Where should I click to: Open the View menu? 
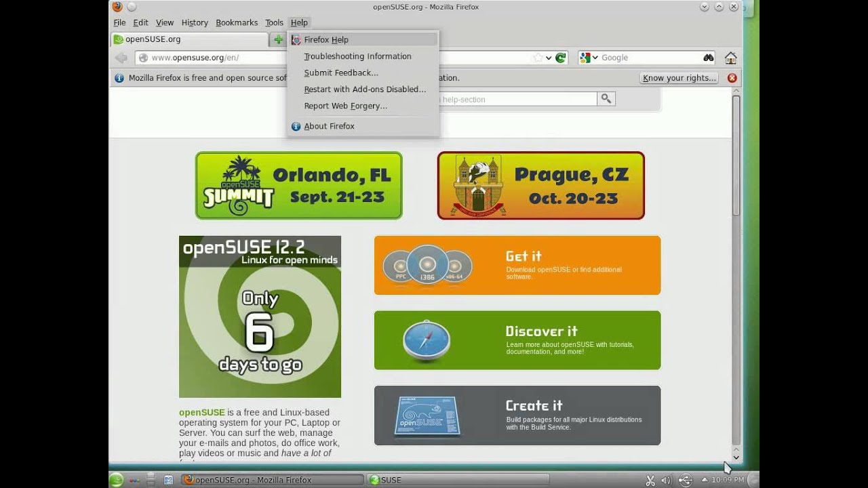click(165, 22)
